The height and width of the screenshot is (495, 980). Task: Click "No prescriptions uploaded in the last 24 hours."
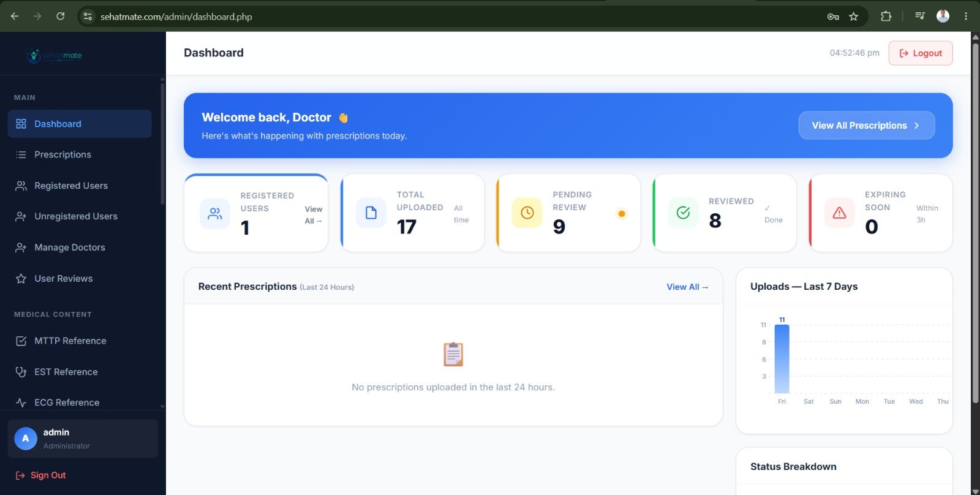[453, 387]
